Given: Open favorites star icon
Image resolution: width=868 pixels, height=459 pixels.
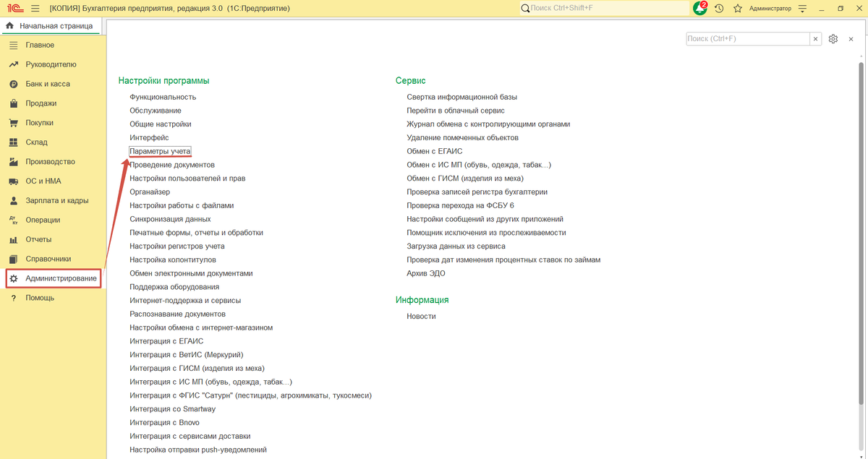Looking at the screenshot, I should (x=737, y=9).
